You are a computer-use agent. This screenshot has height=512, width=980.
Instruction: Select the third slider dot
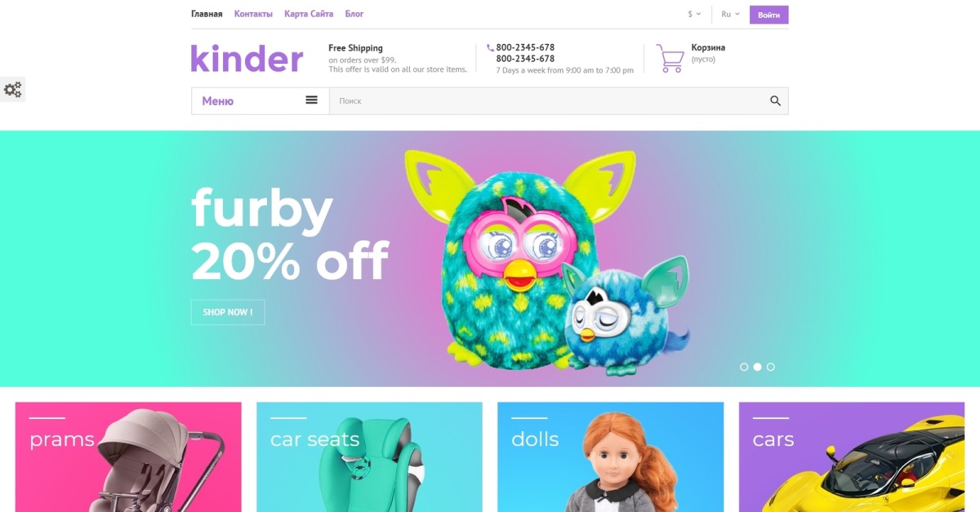pos(771,367)
